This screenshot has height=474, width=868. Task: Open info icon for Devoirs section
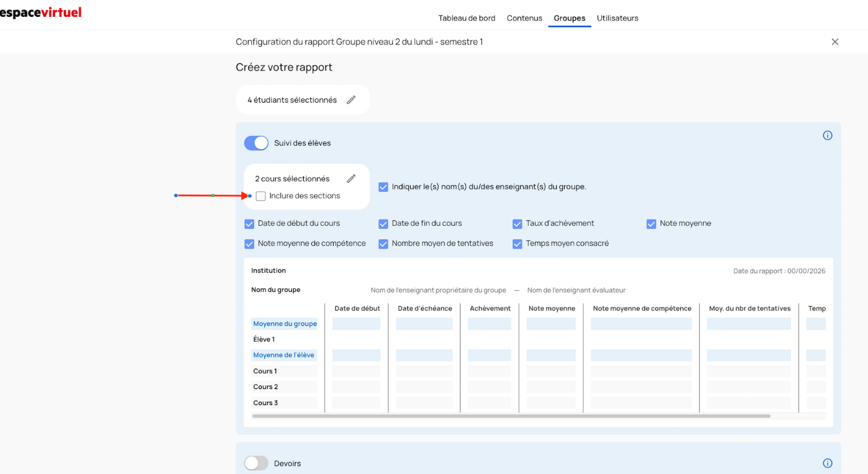point(827,463)
